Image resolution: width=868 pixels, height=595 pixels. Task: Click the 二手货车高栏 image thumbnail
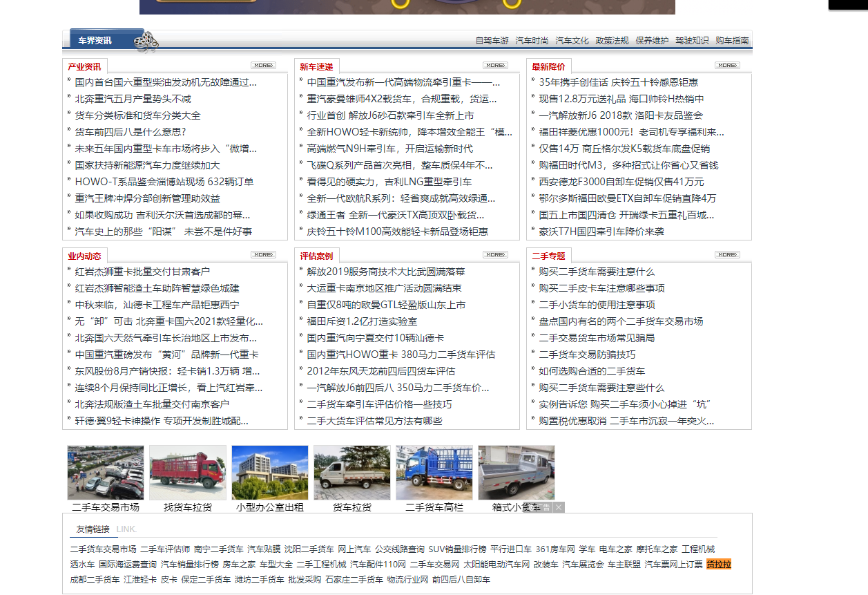tap(433, 473)
